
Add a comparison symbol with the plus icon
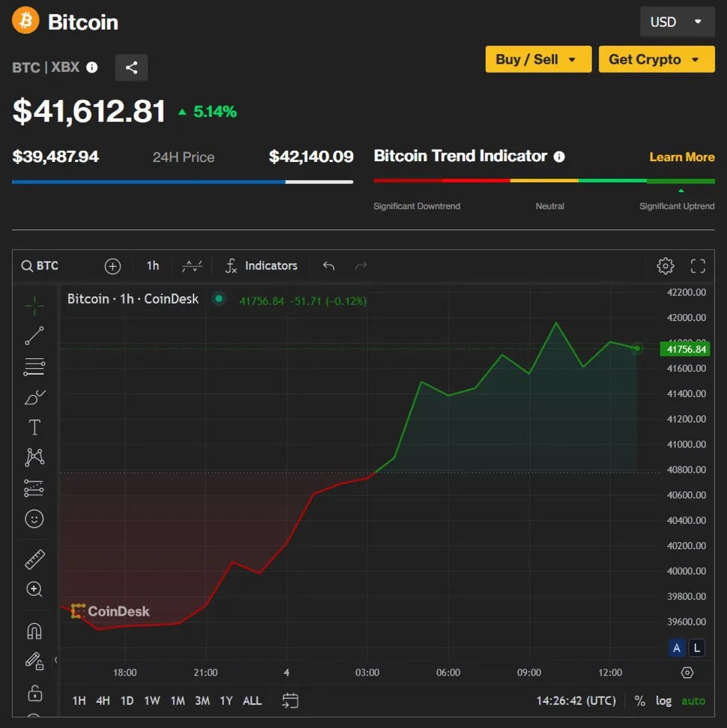tap(113, 266)
